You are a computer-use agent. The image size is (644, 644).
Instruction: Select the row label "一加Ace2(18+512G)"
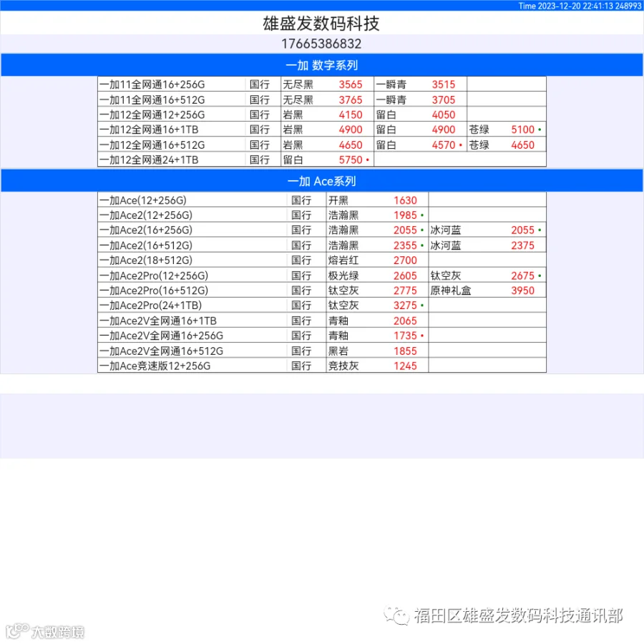click(146, 260)
